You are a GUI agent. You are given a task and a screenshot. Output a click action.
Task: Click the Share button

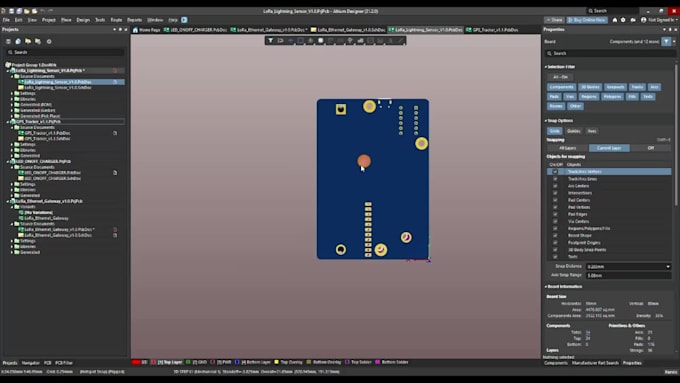tap(554, 20)
